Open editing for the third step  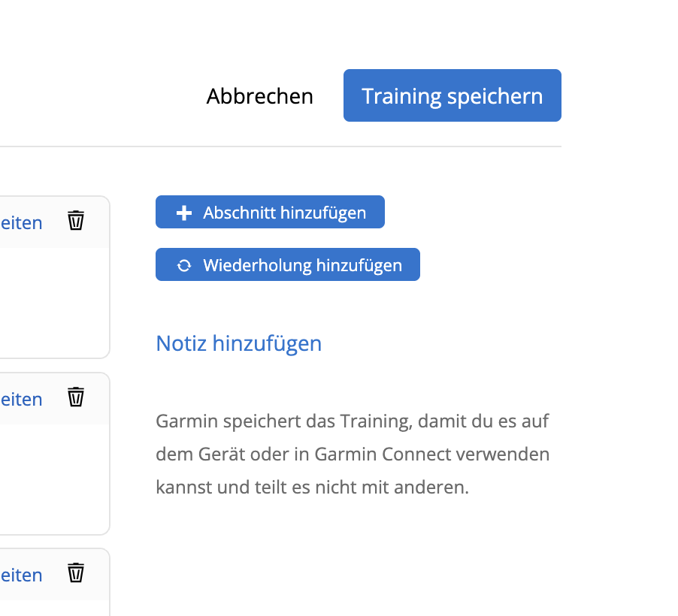tap(21, 575)
